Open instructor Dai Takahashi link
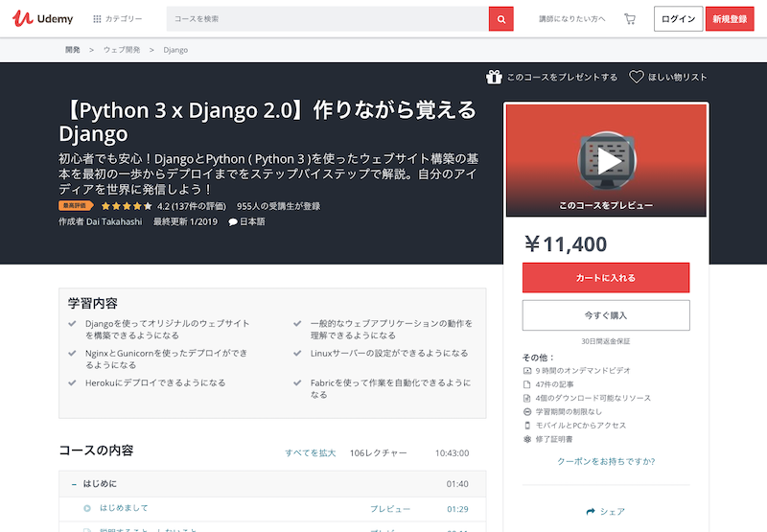767x532 pixels. click(114, 221)
